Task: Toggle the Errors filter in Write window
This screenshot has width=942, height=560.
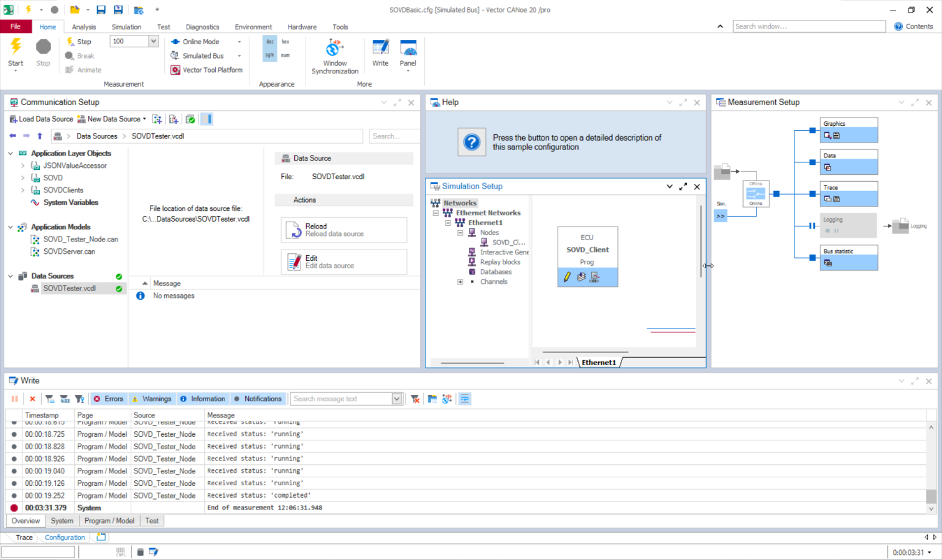Action: tap(108, 399)
